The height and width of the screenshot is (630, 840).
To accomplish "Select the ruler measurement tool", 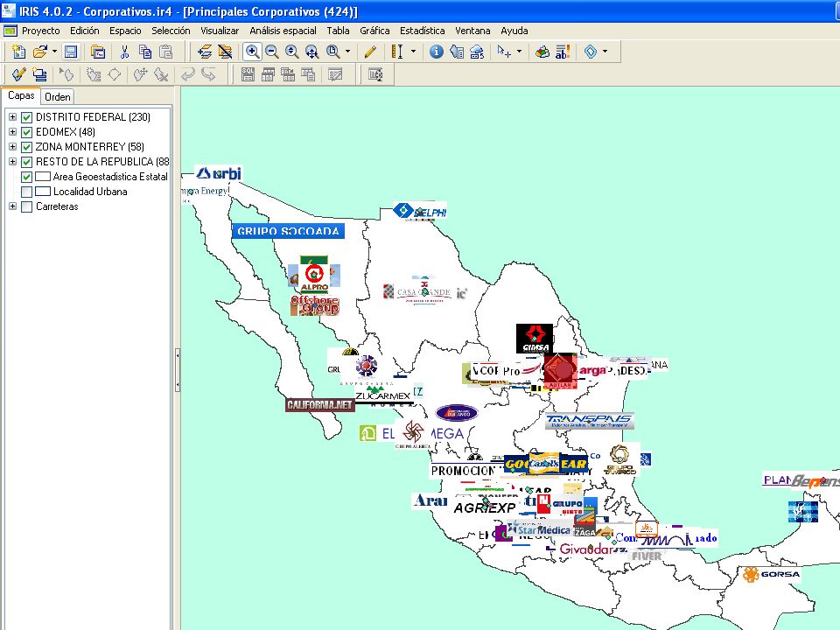I will (397, 52).
